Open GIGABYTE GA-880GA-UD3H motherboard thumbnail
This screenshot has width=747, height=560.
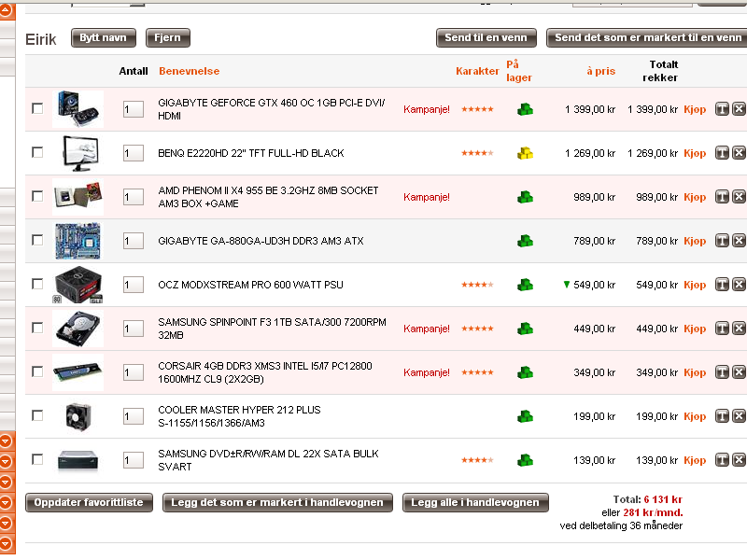point(78,241)
